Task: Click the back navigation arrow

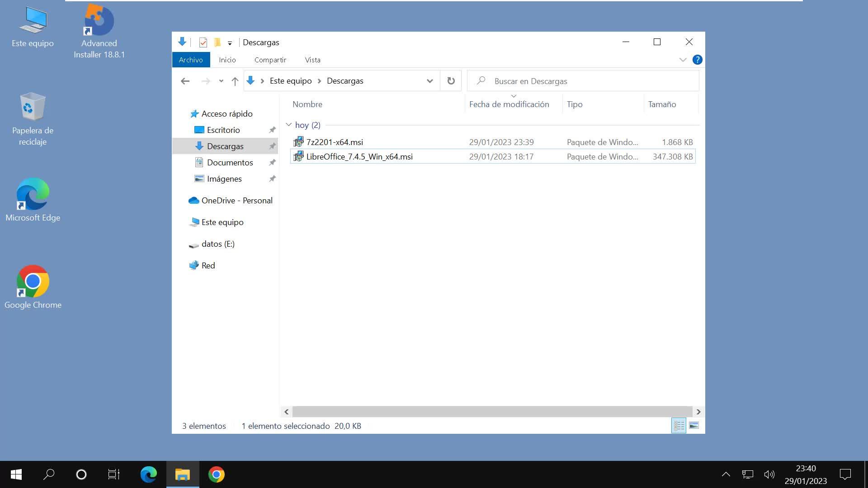Action: [185, 81]
